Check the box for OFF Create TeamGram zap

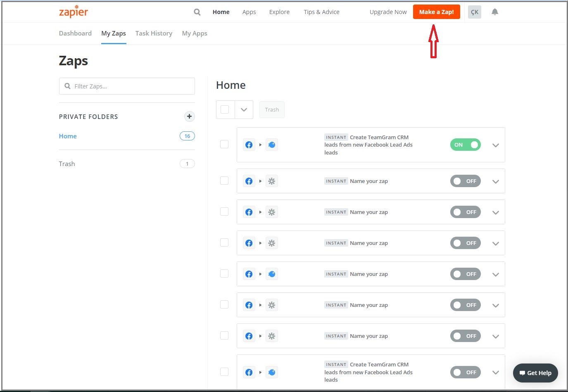pyautogui.click(x=224, y=372)
